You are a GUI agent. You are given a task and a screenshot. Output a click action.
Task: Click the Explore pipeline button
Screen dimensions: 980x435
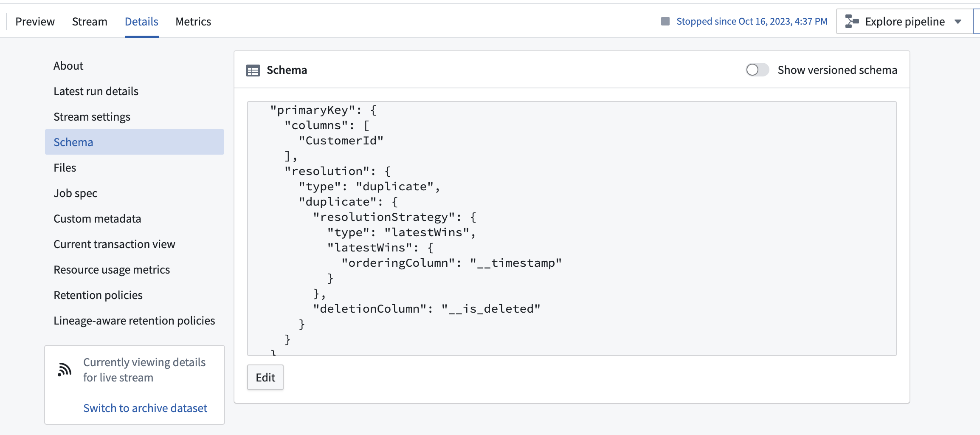pos(904,21)
